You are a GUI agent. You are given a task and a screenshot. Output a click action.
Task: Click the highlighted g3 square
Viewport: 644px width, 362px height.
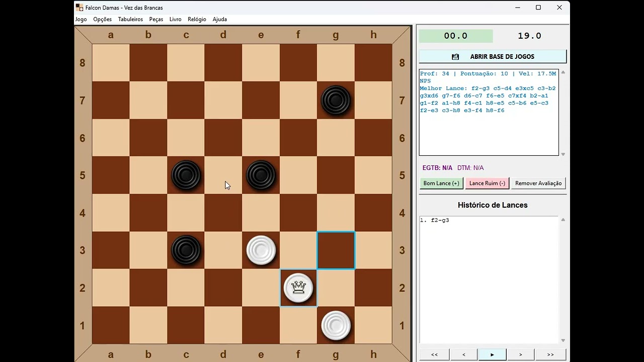click(x=336, y=250)
